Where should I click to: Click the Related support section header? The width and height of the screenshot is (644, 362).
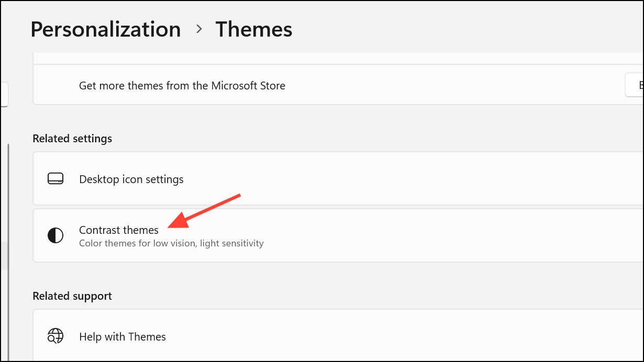(x=72, y=296)
